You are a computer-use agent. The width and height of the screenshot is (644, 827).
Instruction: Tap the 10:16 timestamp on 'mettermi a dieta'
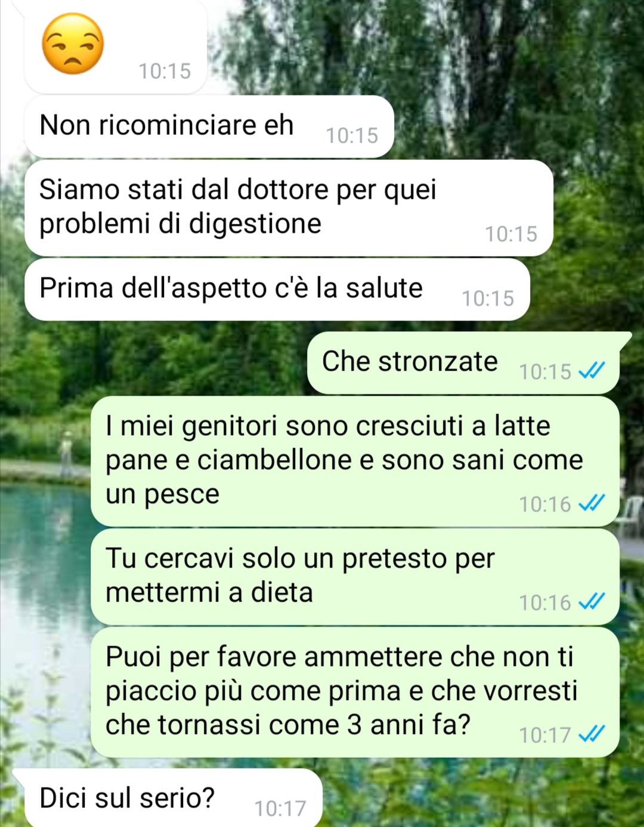(x=545, y=602)
